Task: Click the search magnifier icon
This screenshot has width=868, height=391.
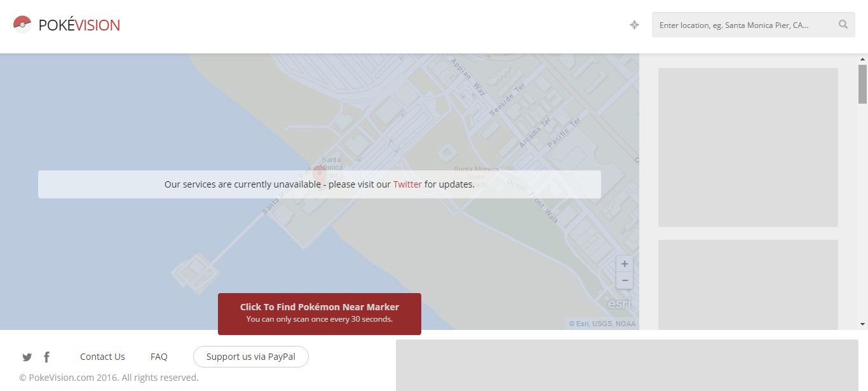Action: (843, 25)
